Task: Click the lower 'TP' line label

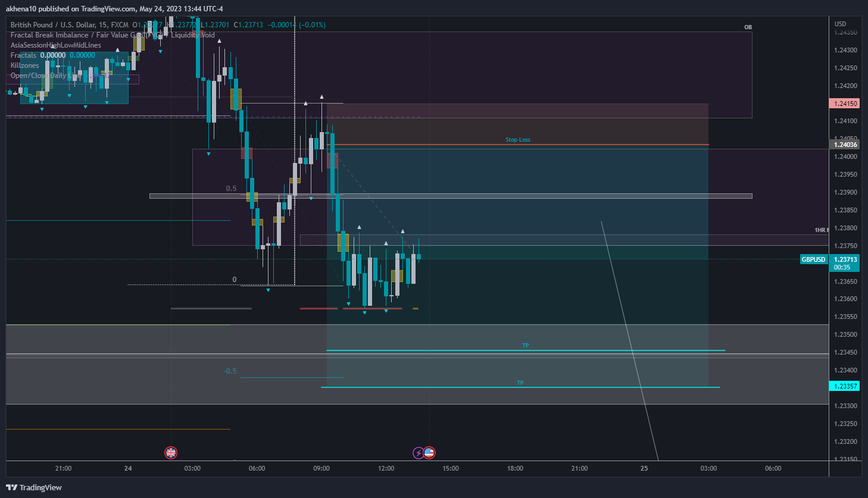Action: click(520, 383)
